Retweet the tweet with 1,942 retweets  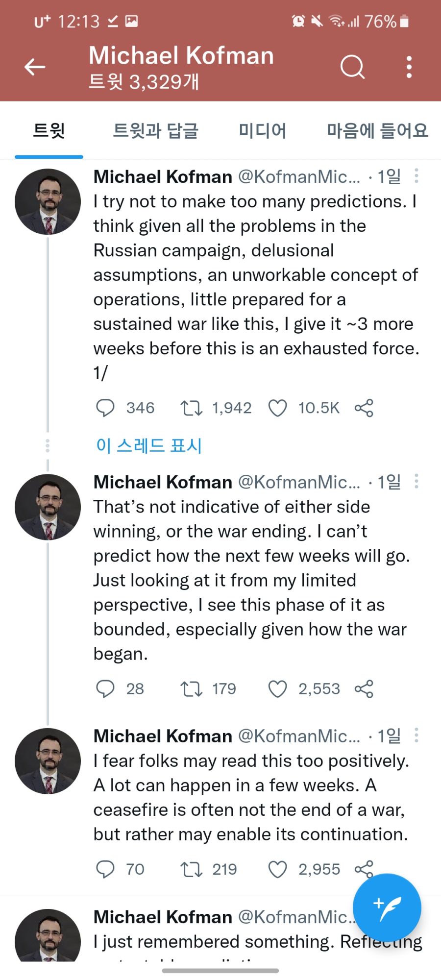[x=191, y=408]
